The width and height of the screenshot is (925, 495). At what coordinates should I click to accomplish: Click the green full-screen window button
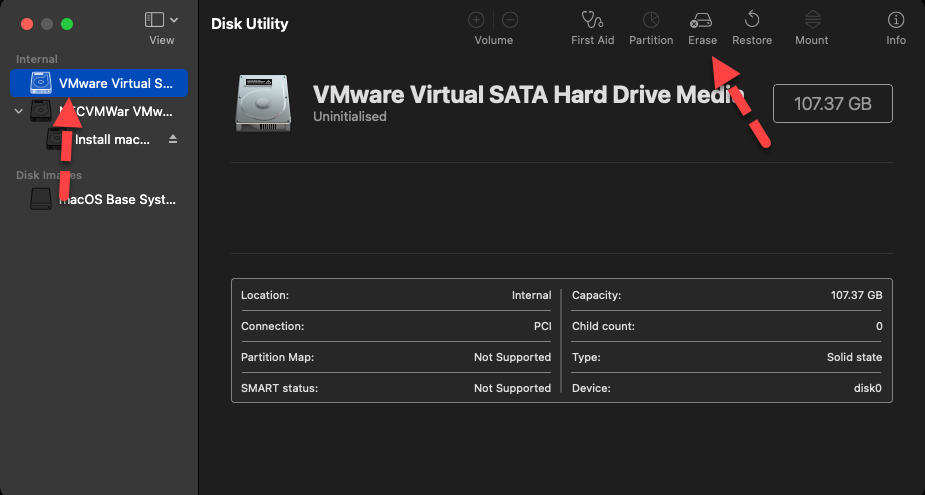point(67,23)
